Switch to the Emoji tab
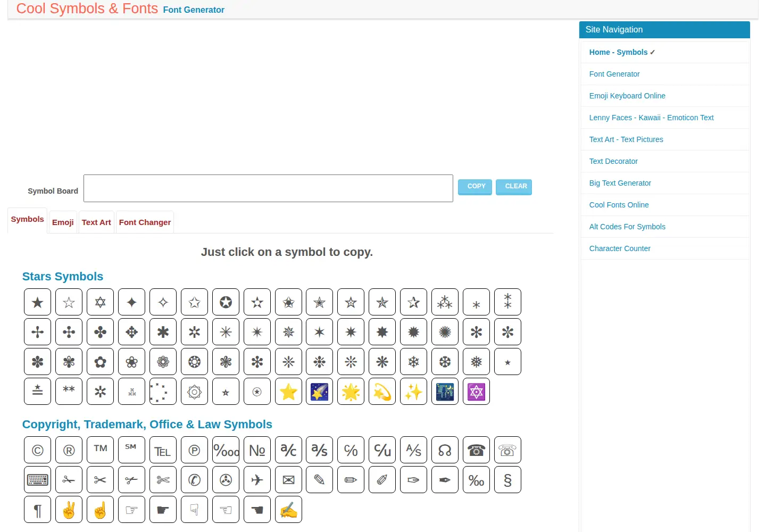 coord(63,222)
